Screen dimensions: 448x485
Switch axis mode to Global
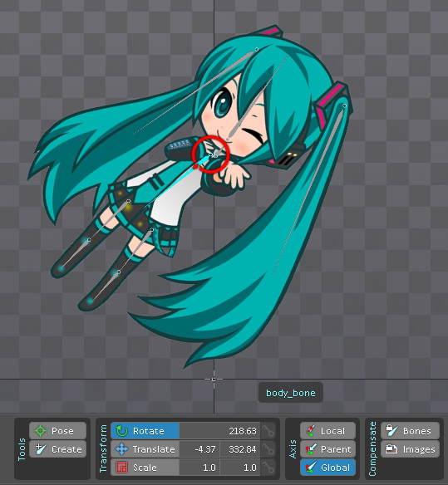pyautogui.click(x=327, y=468)
